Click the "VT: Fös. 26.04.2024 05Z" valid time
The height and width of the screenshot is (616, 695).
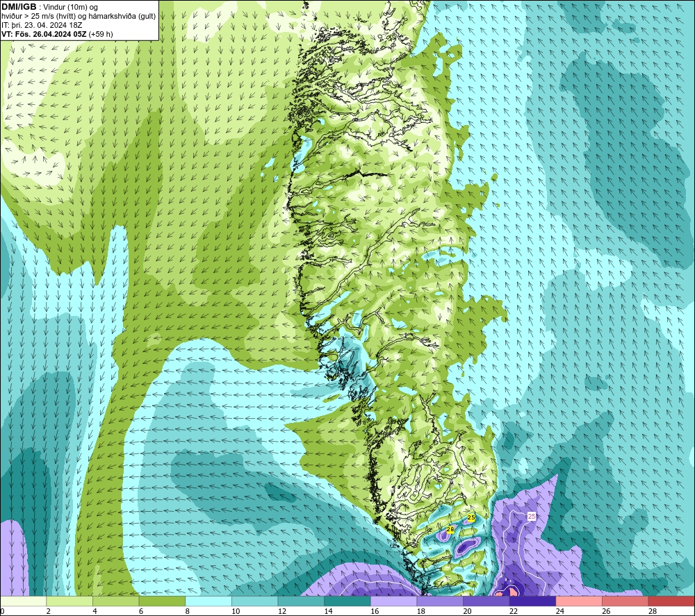coord(44,34)
